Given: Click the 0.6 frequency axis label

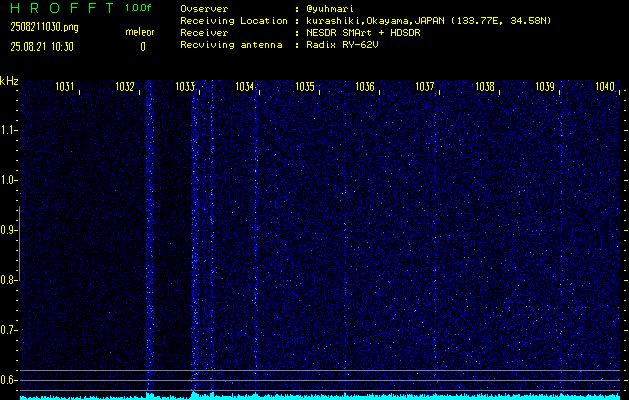Looking at the screenshot, I should [7, 380].
